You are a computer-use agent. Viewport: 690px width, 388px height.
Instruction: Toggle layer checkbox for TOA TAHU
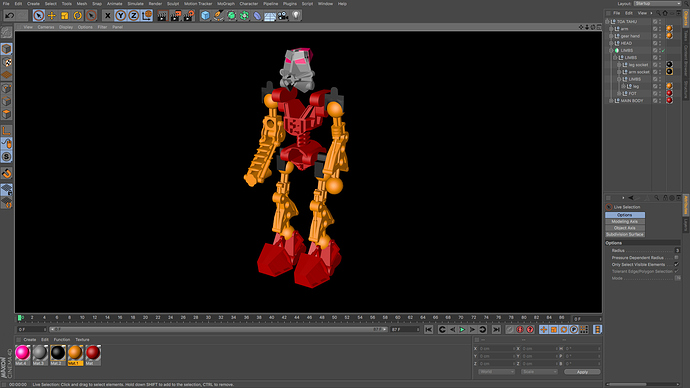coord(655,22)
